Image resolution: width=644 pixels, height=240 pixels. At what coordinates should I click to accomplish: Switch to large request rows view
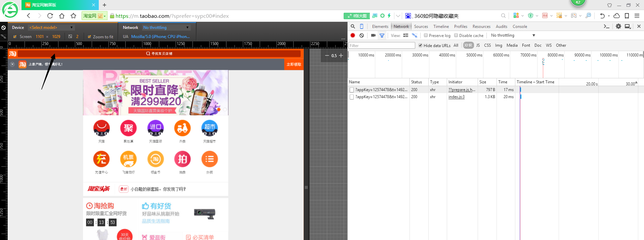pyautogui.click(x=406, y=35)
